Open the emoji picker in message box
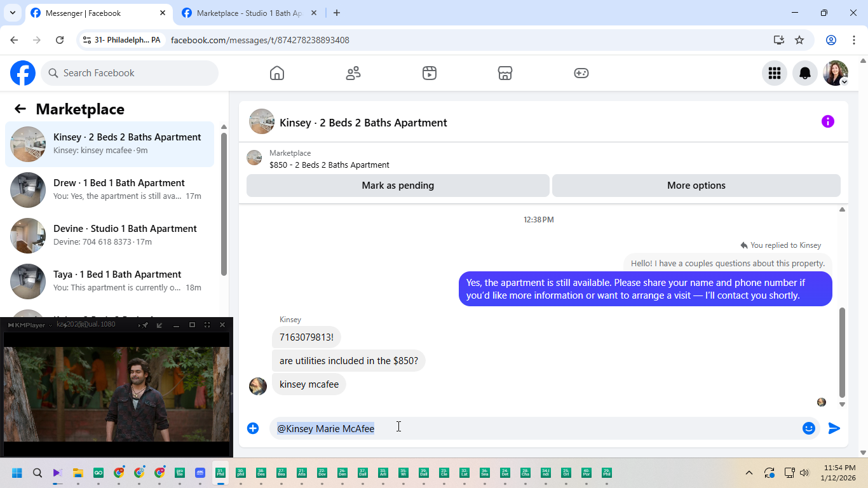 [x=809, y=428]
